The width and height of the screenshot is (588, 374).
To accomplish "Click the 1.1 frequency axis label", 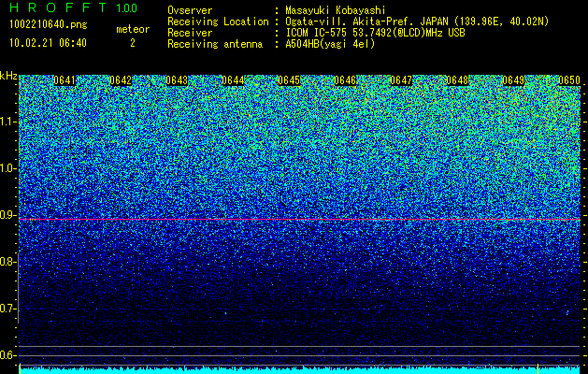I will (x=7, y=122).
